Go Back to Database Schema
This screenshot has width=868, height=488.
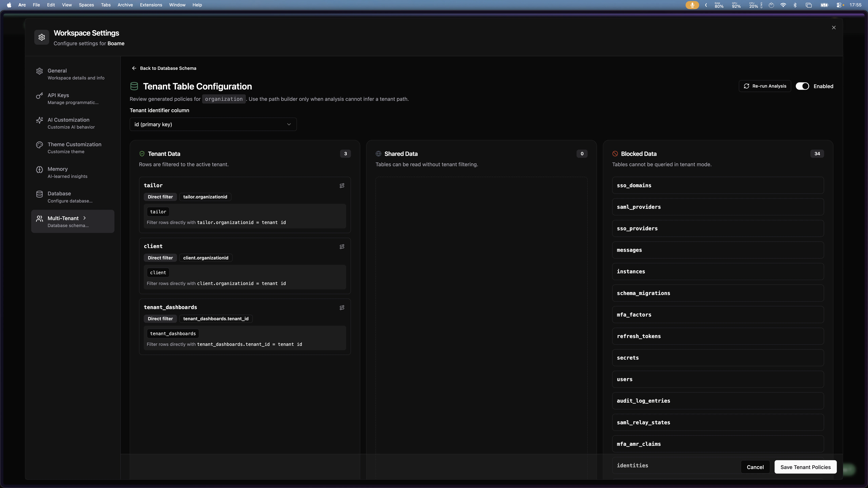[x=164, y=68]
